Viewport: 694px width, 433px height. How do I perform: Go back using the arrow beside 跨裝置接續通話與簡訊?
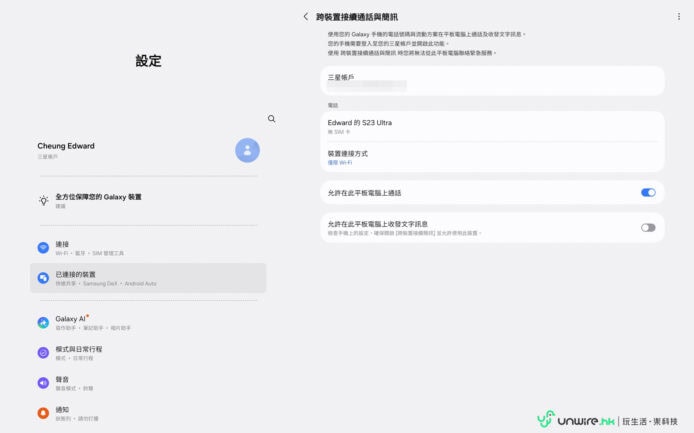click(305, 17)
